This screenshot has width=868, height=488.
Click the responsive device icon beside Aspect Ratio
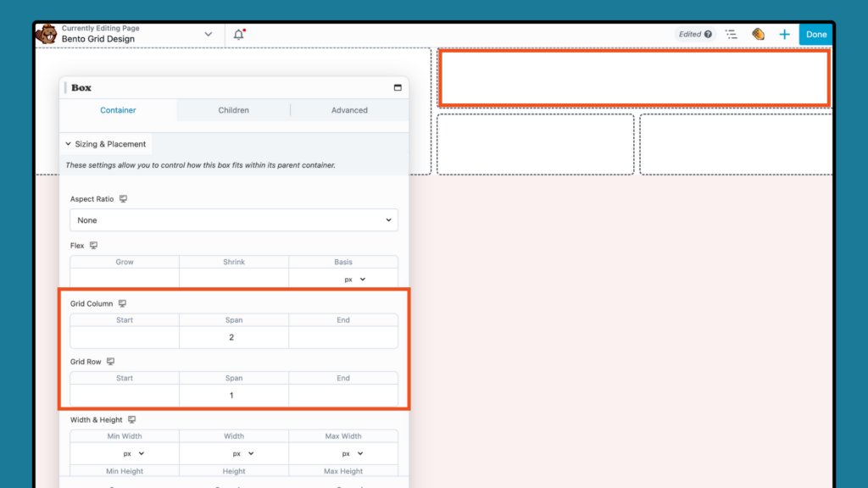click(124, 198)
